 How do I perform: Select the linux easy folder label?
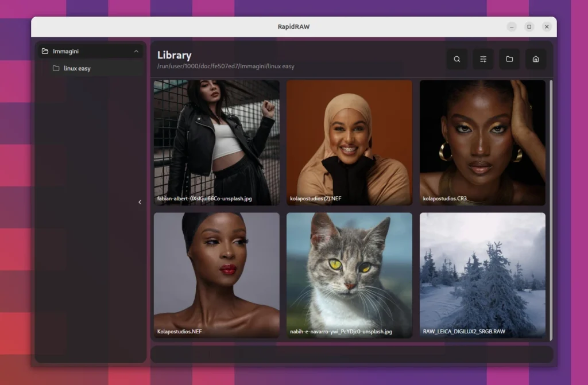click(x=77, y=68)
